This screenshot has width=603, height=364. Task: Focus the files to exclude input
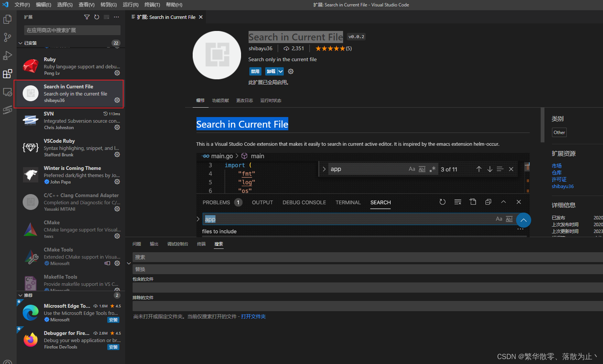click(368, 306)
